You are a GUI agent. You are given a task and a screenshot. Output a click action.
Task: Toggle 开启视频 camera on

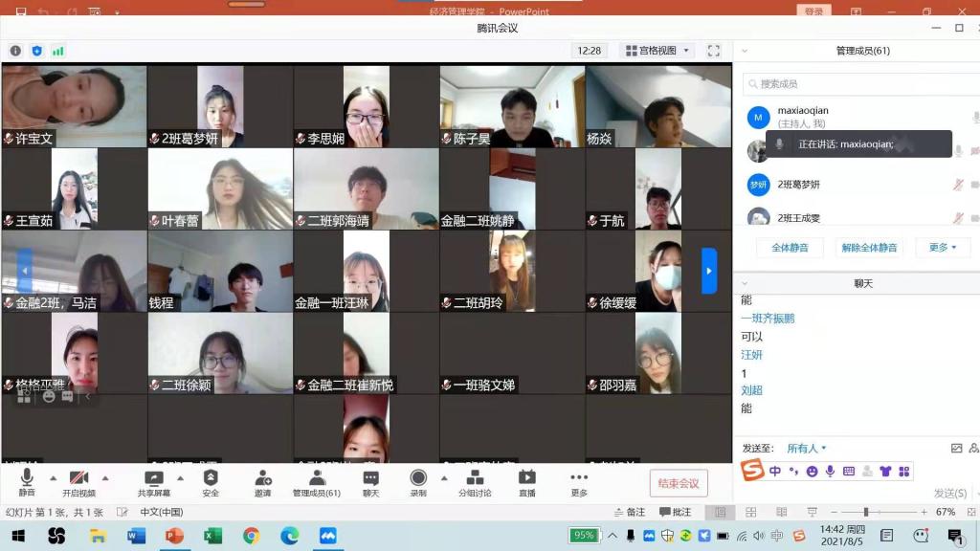point(78,482)
